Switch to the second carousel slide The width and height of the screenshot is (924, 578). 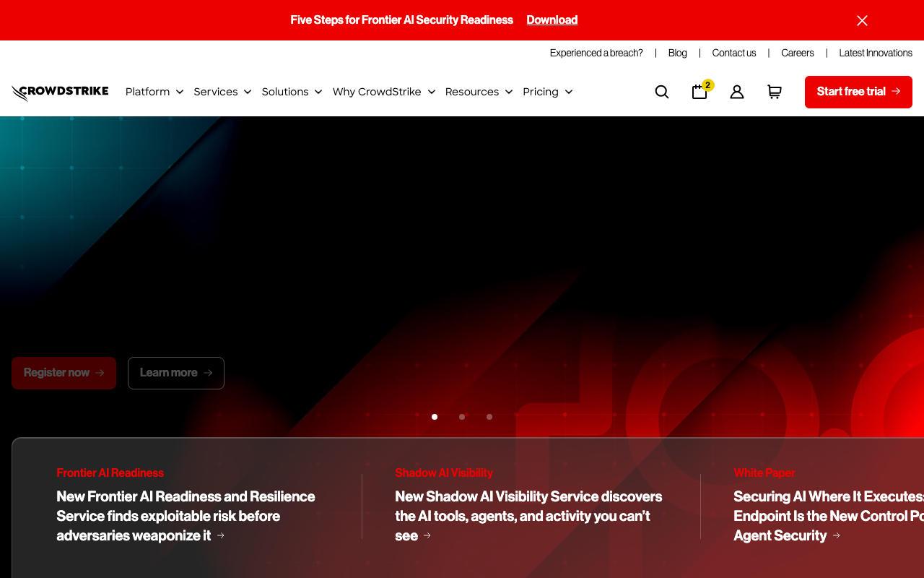461,417
